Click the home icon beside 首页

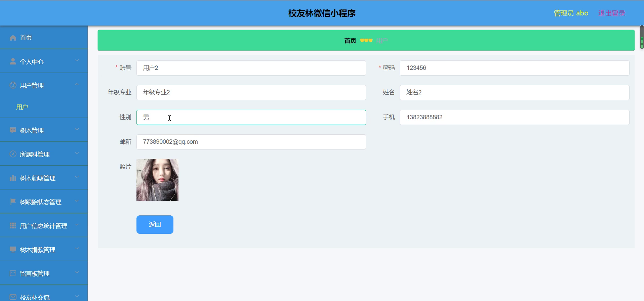coord(13,38)
